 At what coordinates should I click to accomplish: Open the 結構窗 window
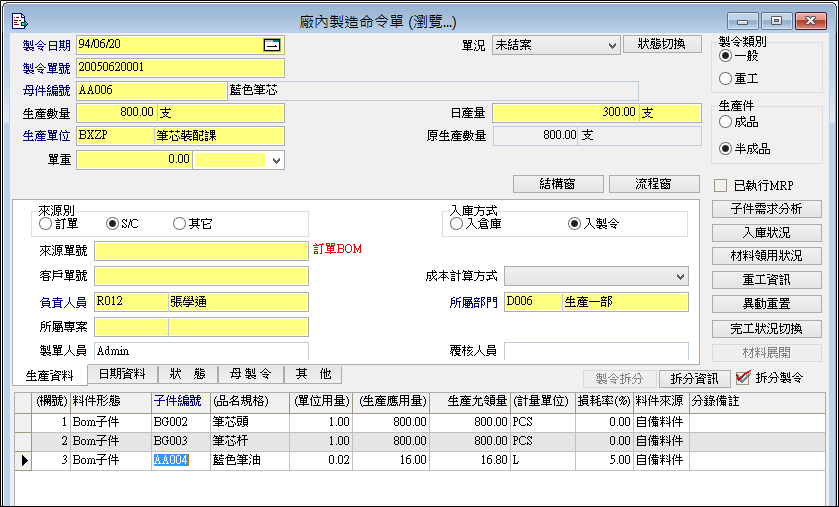tap(558, 184)
